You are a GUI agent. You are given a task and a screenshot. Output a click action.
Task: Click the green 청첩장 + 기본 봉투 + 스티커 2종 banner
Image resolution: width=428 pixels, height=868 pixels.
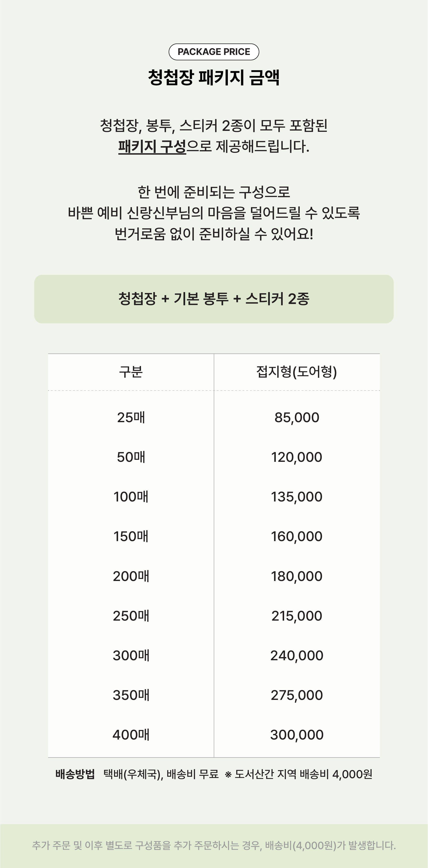point(214,299)
